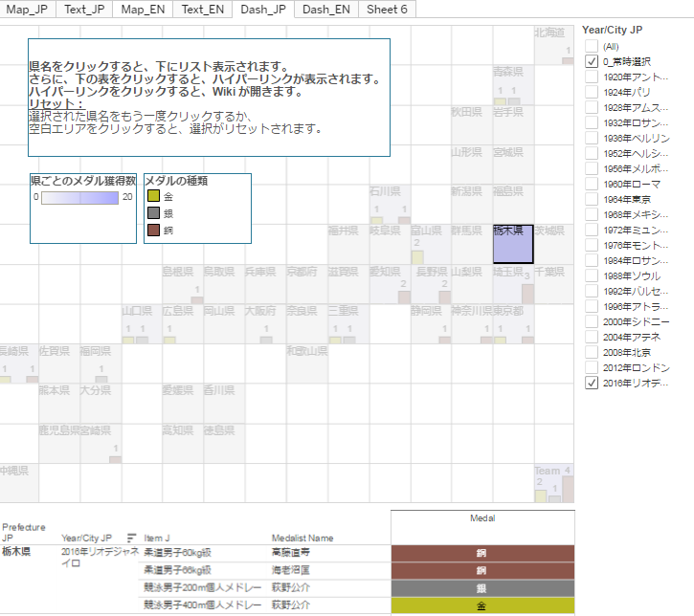This screenshot has width=694, height=616.
Task: Check the 1964年東京 filter checkbox
Action: pos(592,200)
